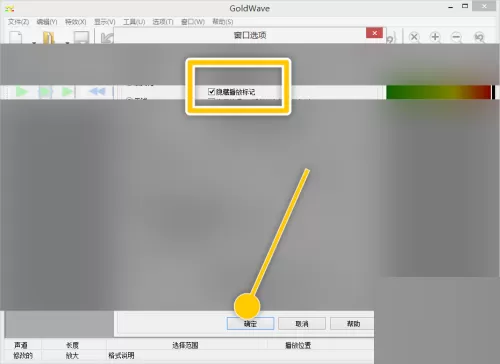Click the blue Rewind double-arrow button
Image resolution: width=500 pixels, height=364 pixels.
97,91
